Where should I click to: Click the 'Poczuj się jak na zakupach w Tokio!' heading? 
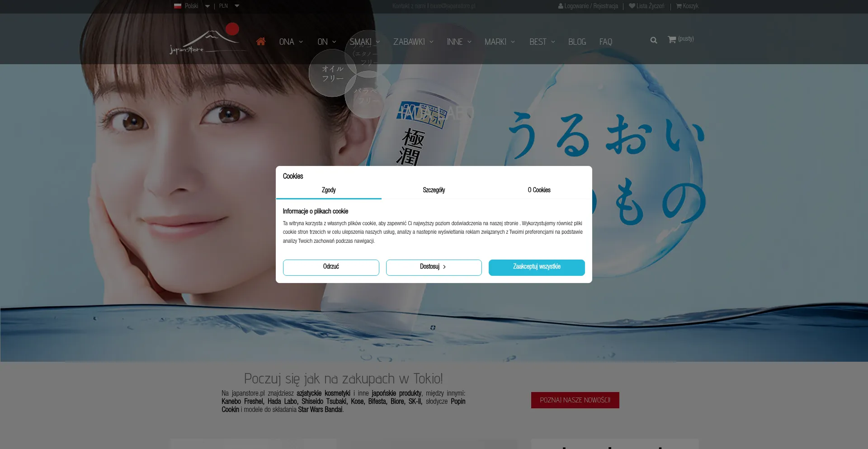coord(343,378)
